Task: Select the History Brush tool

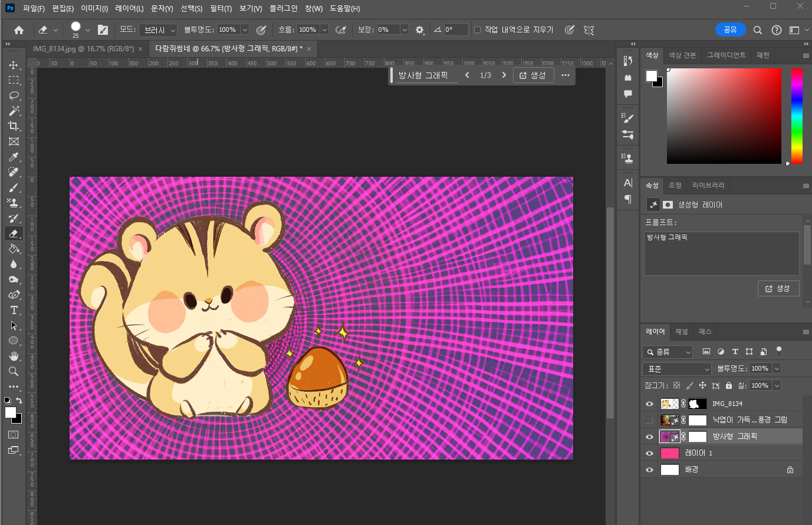Action: [x=14, y=218]
